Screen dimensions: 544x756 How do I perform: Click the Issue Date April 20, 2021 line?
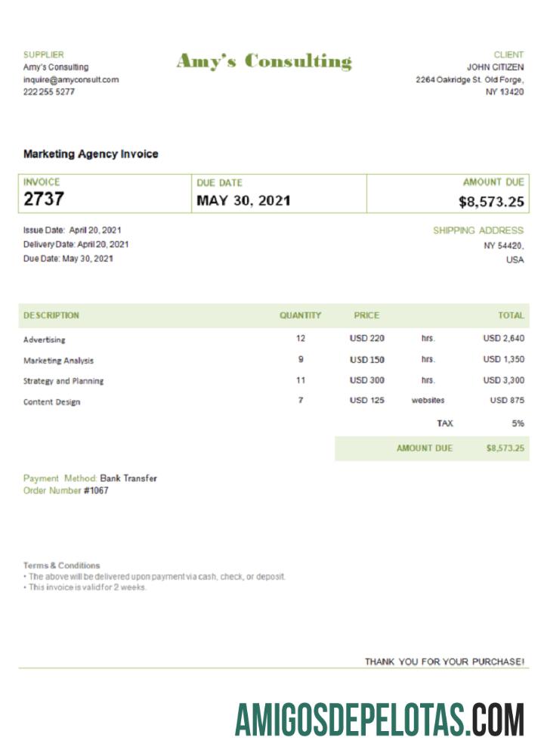coord(72,230)
